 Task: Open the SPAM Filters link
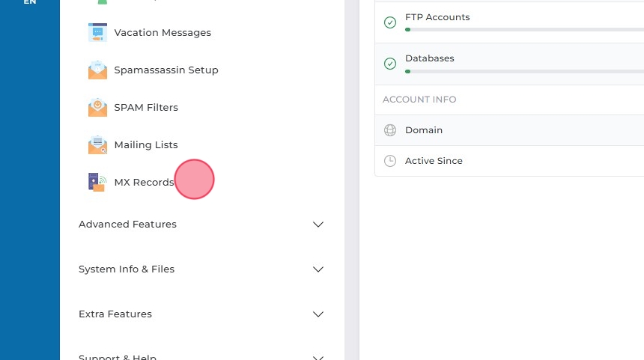coord(146,108)
